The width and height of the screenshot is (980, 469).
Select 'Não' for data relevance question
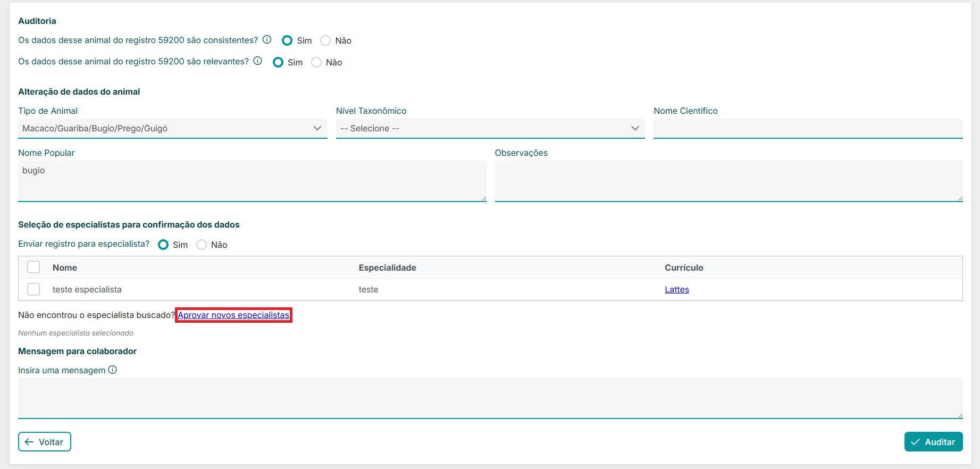click(316, 63)
